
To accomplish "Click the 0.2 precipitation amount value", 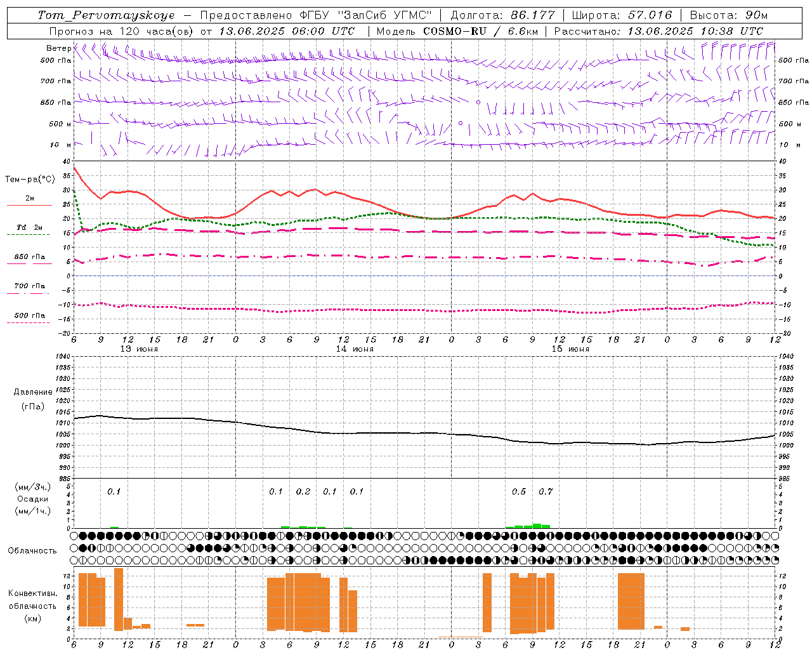I will (x=303, y=491).
